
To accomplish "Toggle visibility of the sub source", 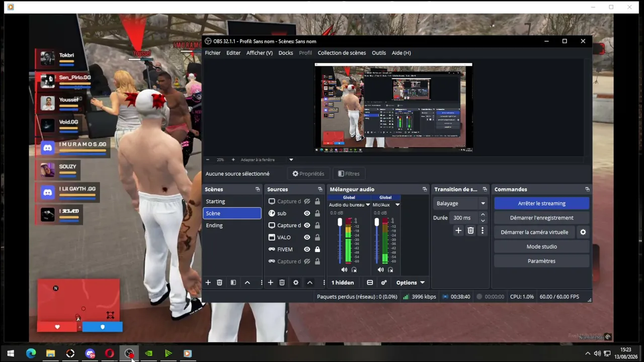I will 307,213.
